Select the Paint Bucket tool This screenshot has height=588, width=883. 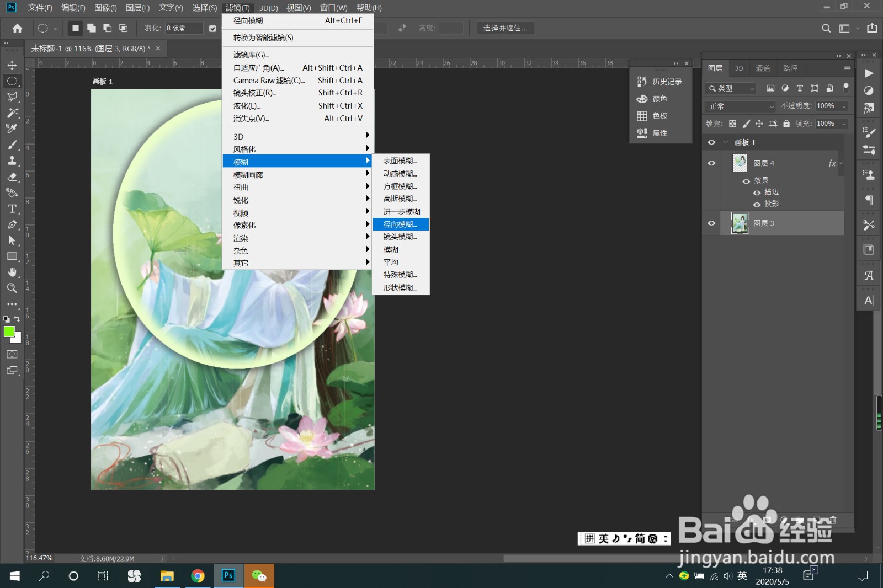pyautogui.click(x=12, y=193)
